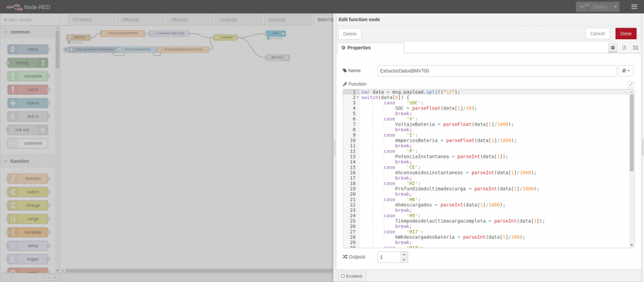
Task: Increase the Outputs count with the up arrow
Action: pyautogui.click(x=404, y=254)
